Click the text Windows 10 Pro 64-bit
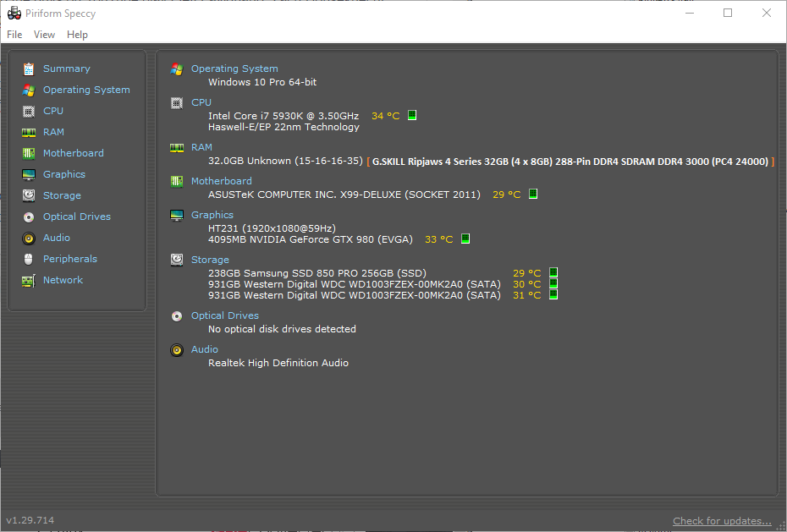The image size is (787, 532). point(262,82)
